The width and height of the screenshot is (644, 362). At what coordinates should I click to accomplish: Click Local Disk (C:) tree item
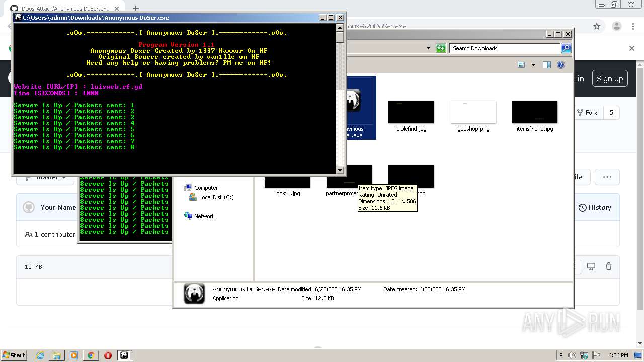[216, 197]
